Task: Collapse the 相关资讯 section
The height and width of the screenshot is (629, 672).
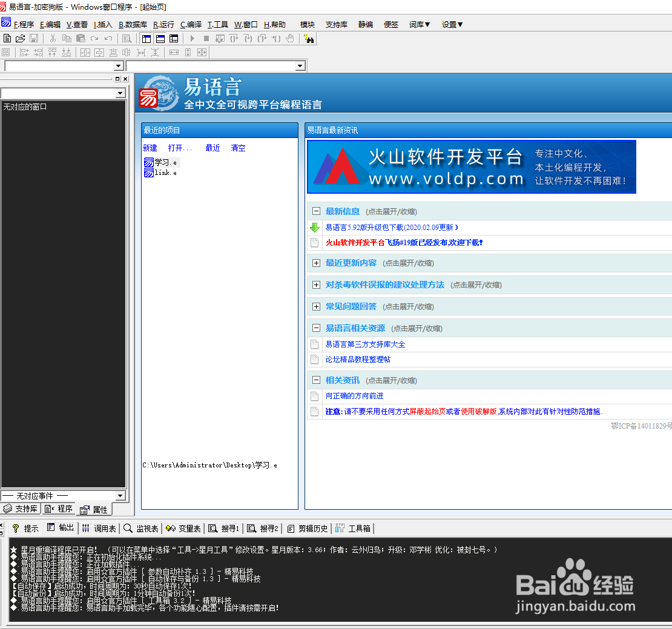Action: [316, 380]
